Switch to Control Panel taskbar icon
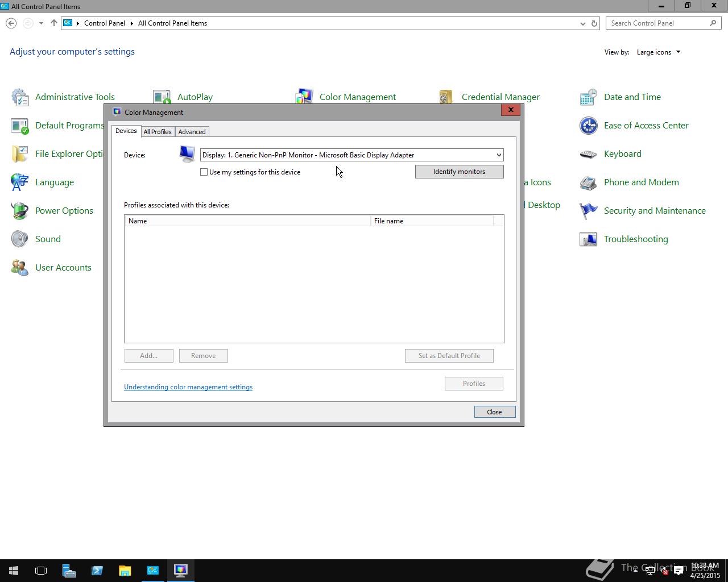 [x=152, y=571]
